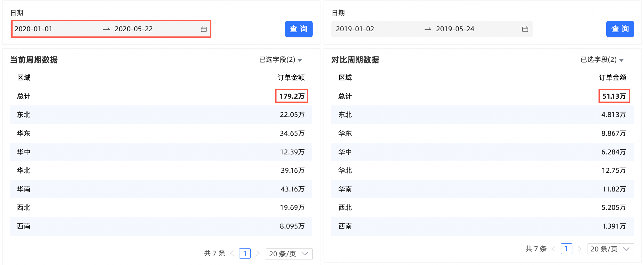Click 订单金额 column header in comparison period table
The height and width of the screenshot is (265, 644).
[612, 78]
